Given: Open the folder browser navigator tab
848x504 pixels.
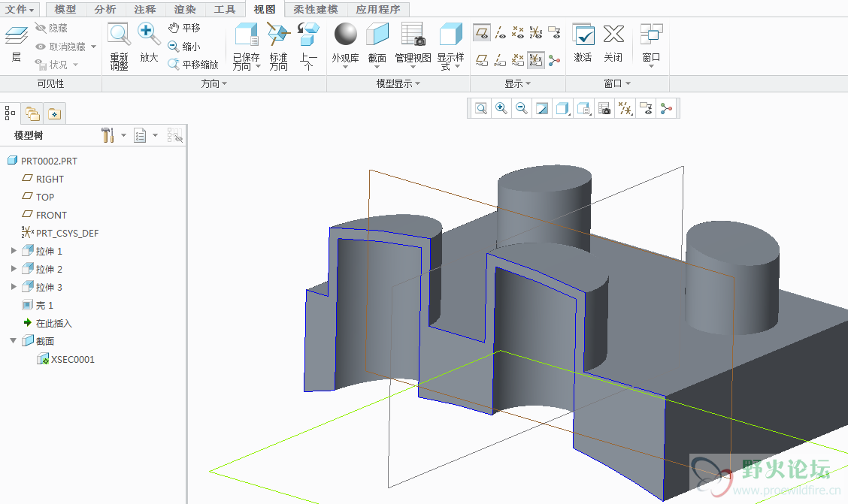Looking at the screenshot, I should tap(32, 113).
